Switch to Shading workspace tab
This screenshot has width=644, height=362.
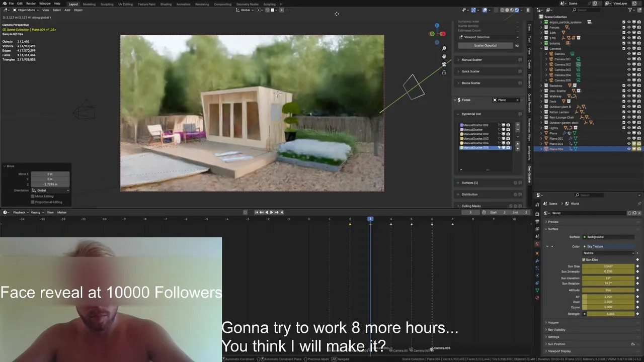point(166,4)
